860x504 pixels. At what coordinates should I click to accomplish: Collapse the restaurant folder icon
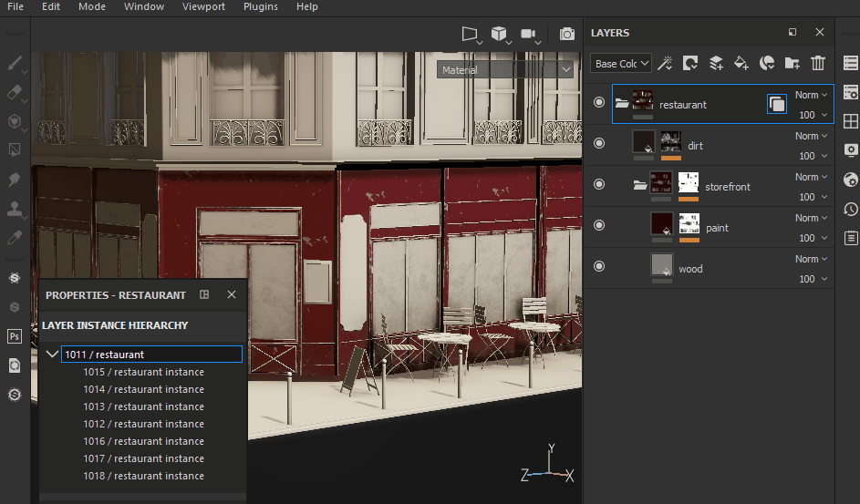coord(621,102)
